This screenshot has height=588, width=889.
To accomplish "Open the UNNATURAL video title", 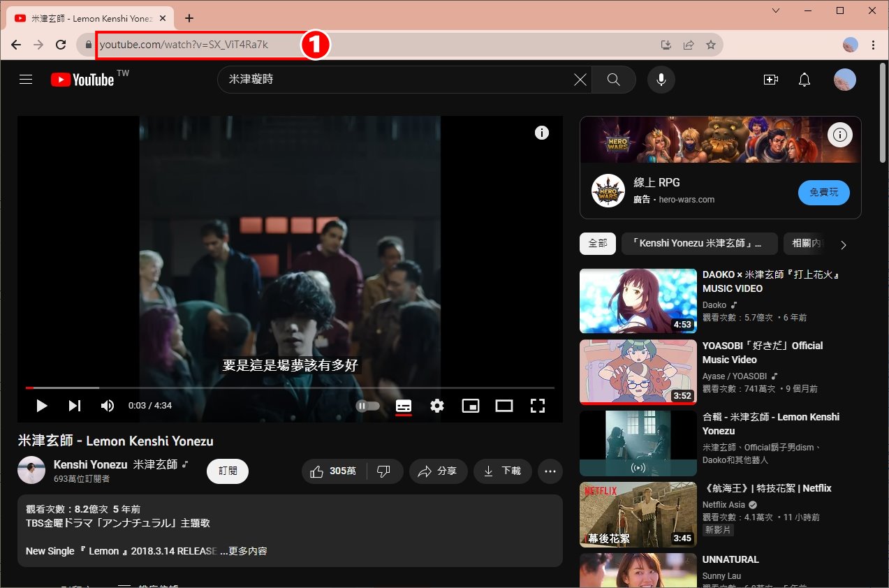I will (730, 559).
